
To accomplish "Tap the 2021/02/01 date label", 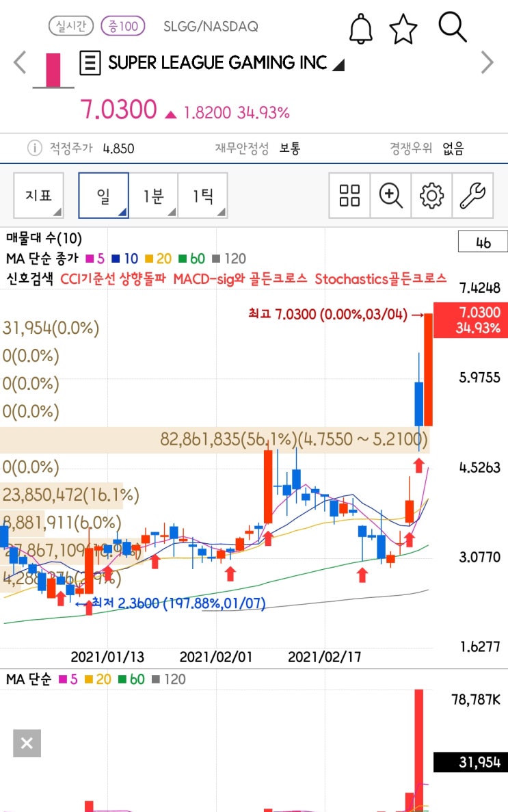I will (x=216, y=657).
